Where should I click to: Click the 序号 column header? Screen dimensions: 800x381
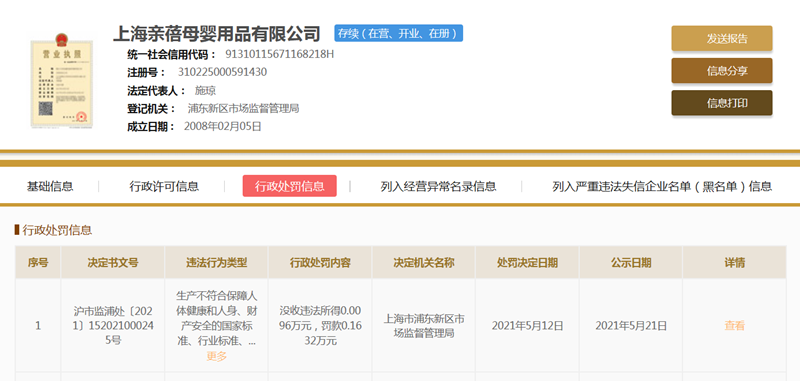38,263
